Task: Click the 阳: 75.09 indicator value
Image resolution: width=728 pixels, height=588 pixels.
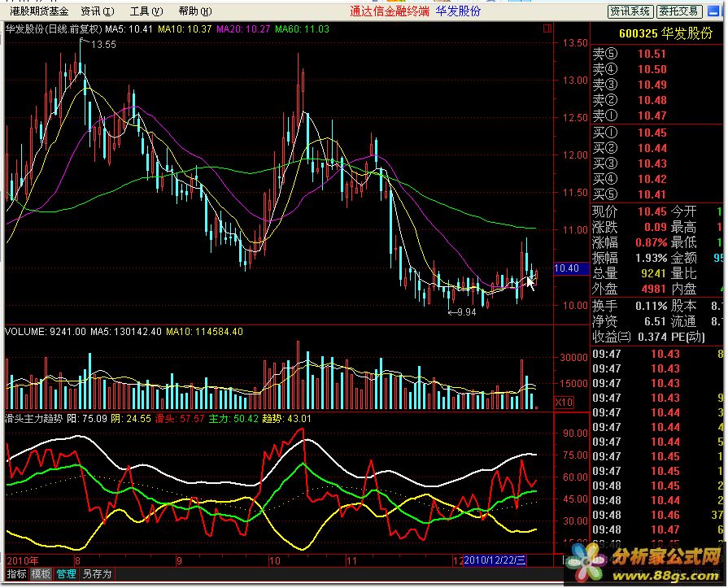Action: tap(87, 419)
